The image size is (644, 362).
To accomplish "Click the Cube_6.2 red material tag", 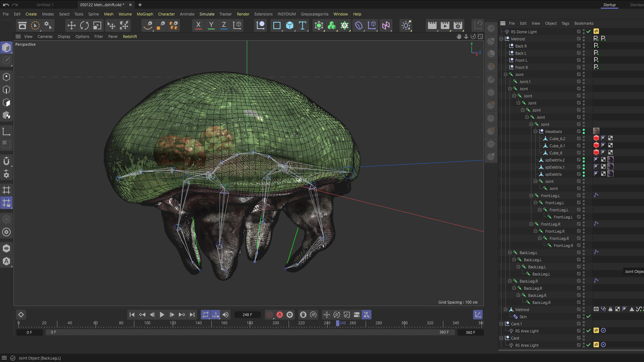I will coord(596,138).
